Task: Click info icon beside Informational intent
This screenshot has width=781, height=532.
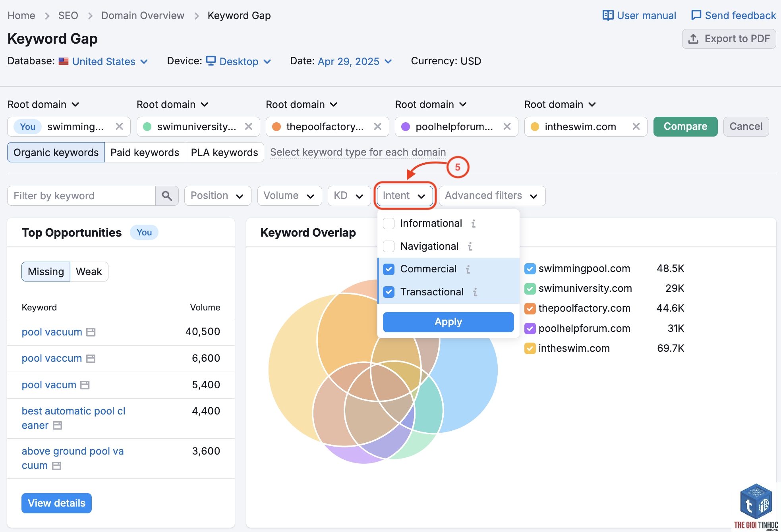Action: pyautogui.click(x=474, y=224)
